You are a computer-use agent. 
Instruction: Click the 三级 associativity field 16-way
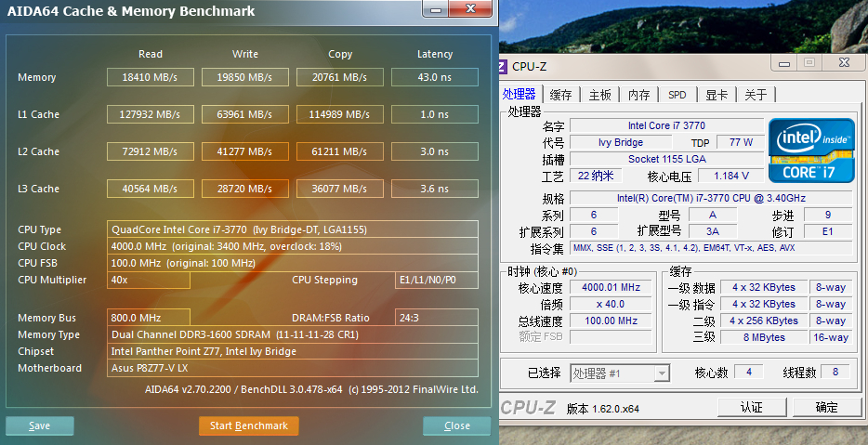pos(830,337)
